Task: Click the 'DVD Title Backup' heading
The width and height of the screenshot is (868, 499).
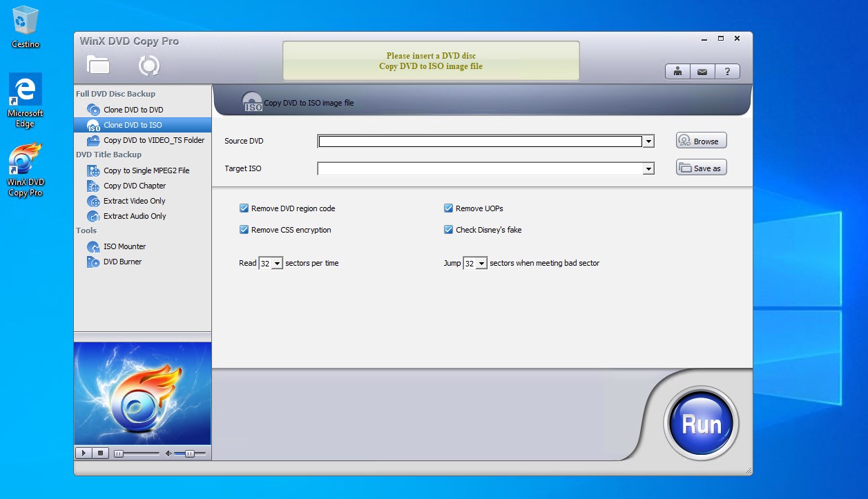Action: 108,155
